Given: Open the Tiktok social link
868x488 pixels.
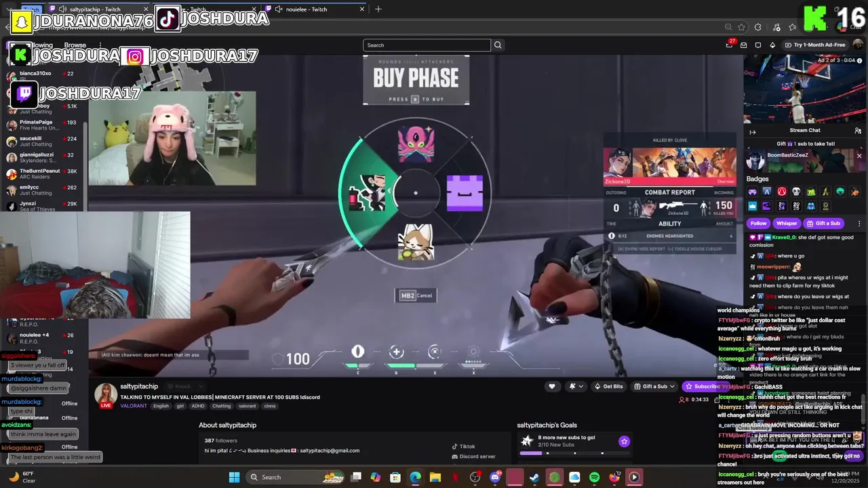Looking at the screenshot, I should tap(467, 447).
